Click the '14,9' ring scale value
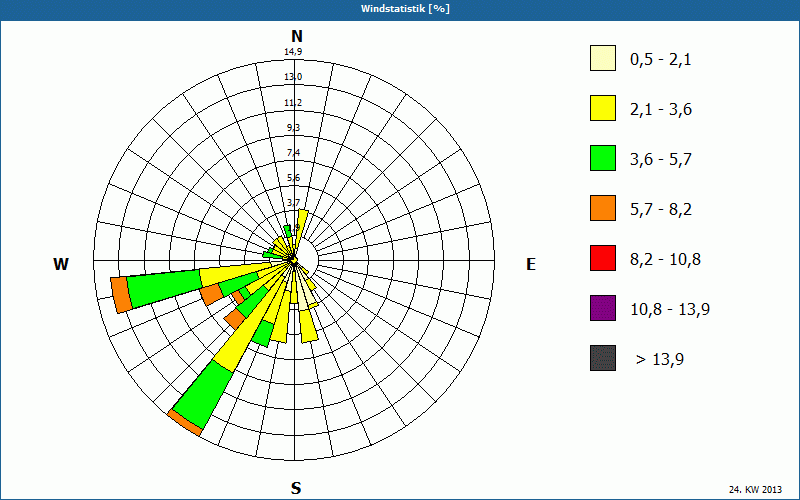 point(293,52)
